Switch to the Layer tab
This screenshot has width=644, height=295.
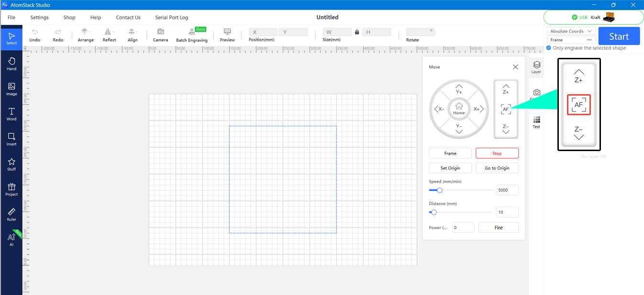click(x=536, y=67)
